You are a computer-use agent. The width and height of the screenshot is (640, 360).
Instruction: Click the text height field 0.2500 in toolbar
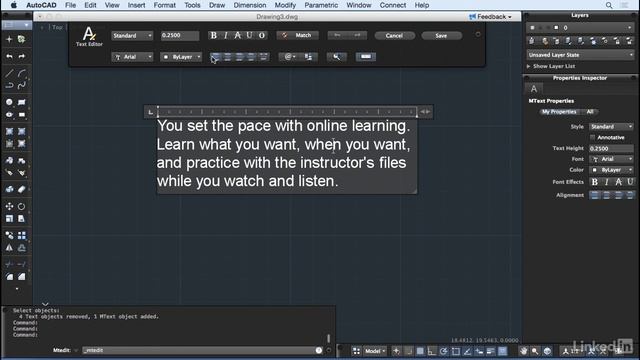(180, 36)
